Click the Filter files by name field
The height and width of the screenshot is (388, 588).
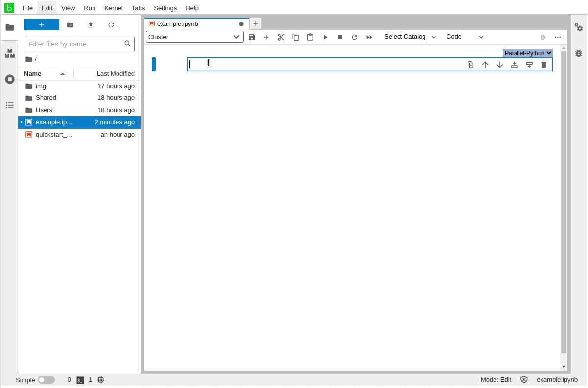point(73,44)
